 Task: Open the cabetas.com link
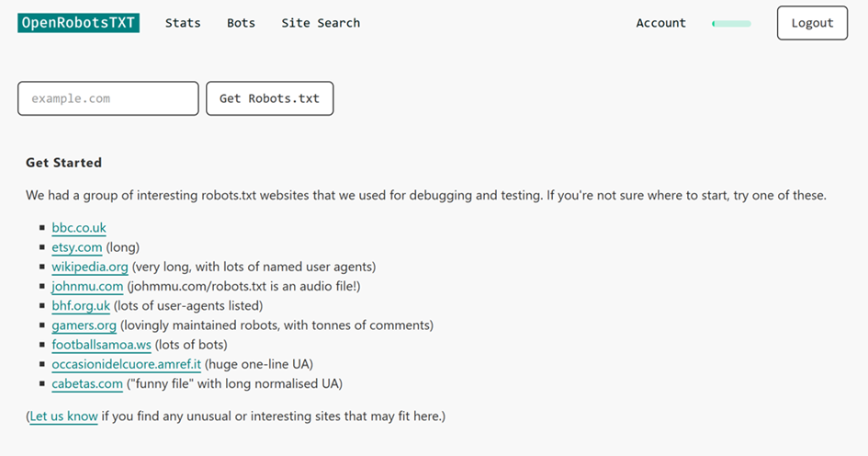[87, 383]
